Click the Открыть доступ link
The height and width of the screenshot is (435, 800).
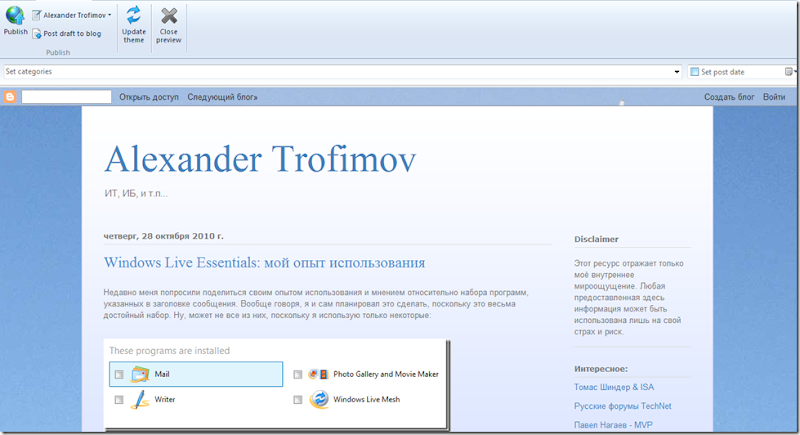(149, 97)
